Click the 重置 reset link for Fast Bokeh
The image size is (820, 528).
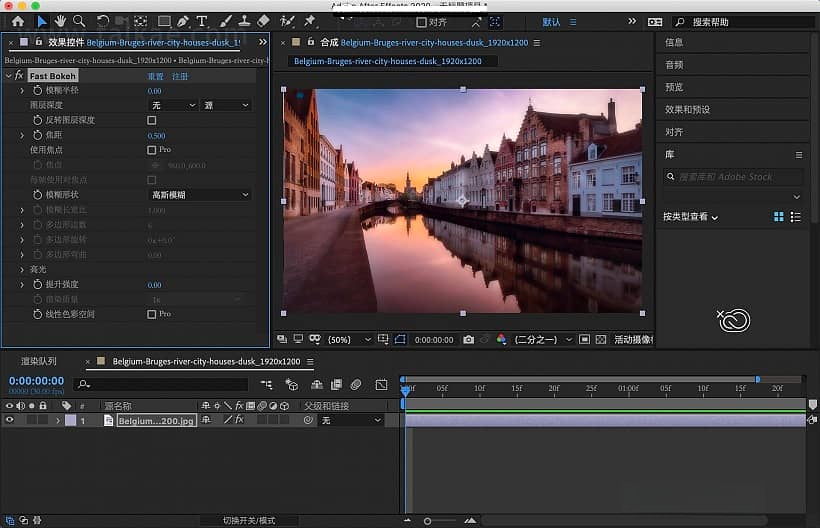click(x=155, y=76)
